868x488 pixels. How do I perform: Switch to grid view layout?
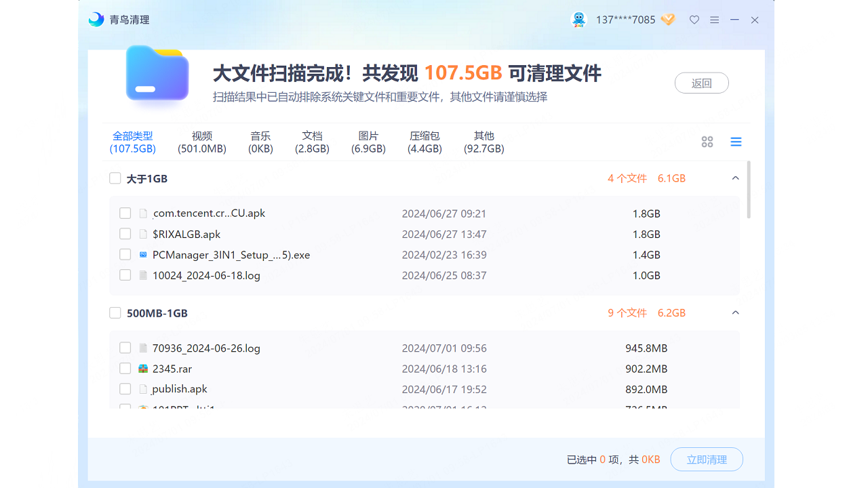coord(707,142)
